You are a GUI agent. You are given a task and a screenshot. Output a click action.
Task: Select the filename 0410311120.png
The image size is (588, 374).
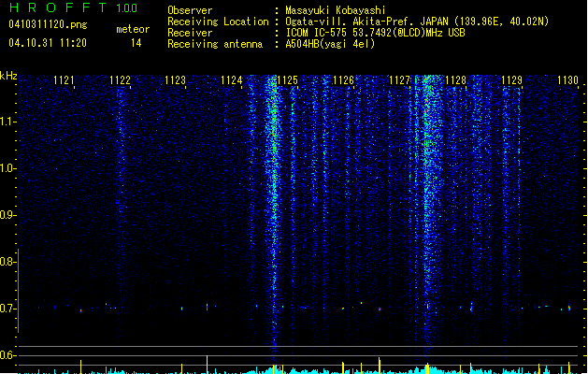(x=48, y=24)
